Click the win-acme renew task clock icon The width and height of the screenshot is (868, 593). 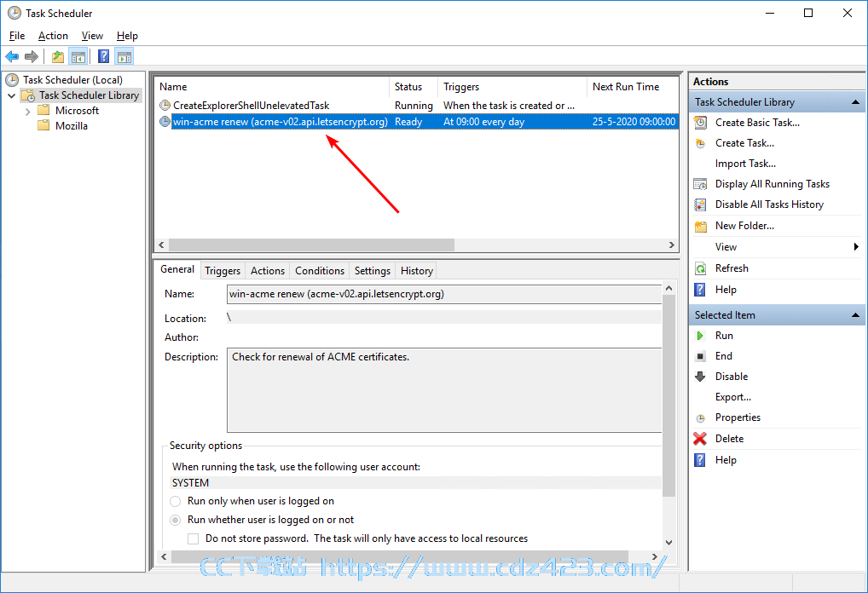point(165,121)
